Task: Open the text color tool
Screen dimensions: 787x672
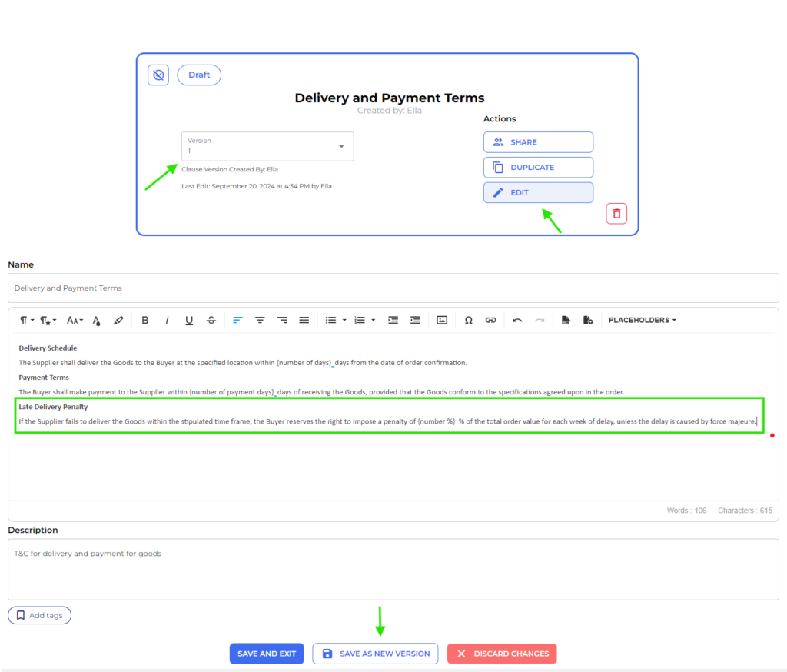Action: pyautogui.click(x=96, y=320)
